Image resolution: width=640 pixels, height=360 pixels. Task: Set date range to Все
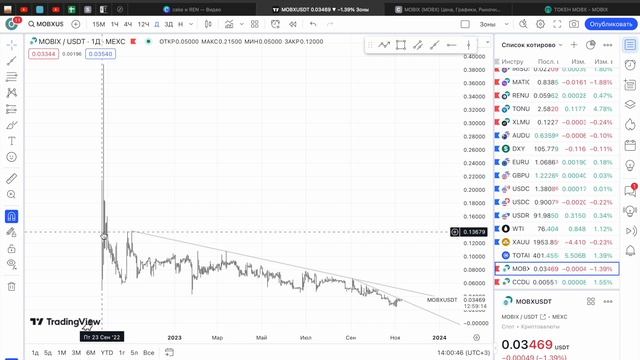[149, 353]
